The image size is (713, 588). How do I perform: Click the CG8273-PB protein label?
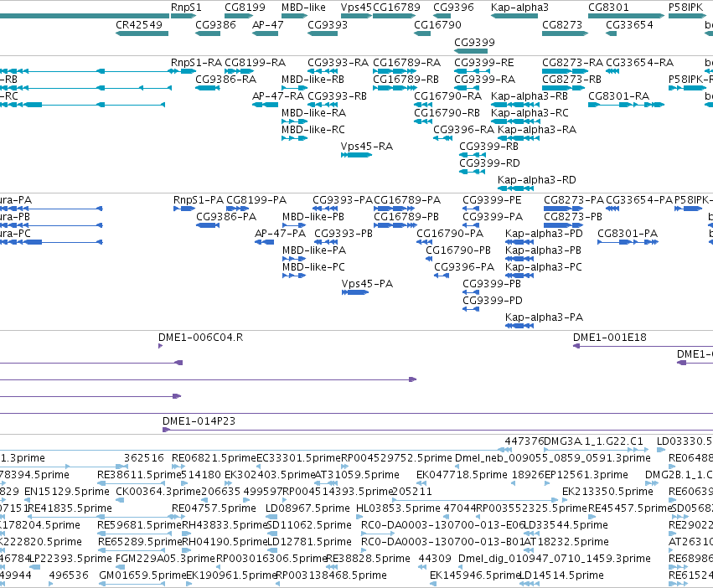(573, 216)
